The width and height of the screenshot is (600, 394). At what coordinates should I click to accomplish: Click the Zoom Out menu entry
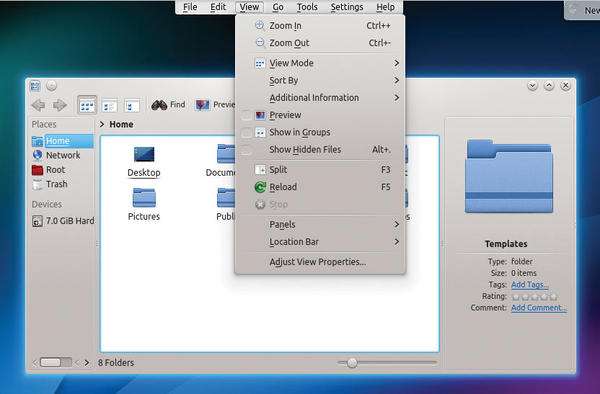(x=320, y=43)
